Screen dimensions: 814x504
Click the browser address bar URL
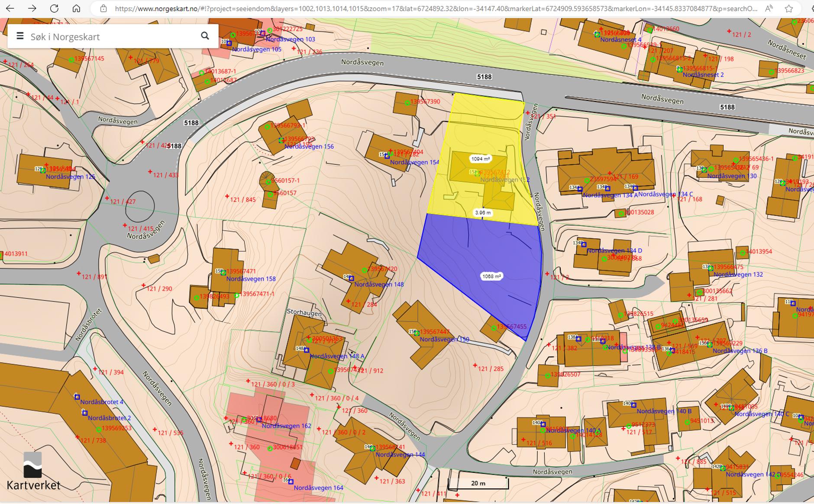click(436, 8)
